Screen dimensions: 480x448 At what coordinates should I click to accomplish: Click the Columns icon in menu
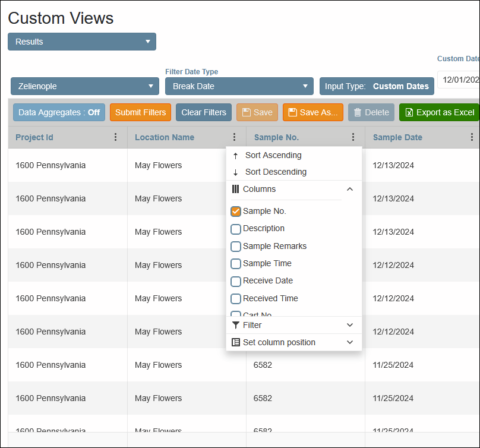236,189
